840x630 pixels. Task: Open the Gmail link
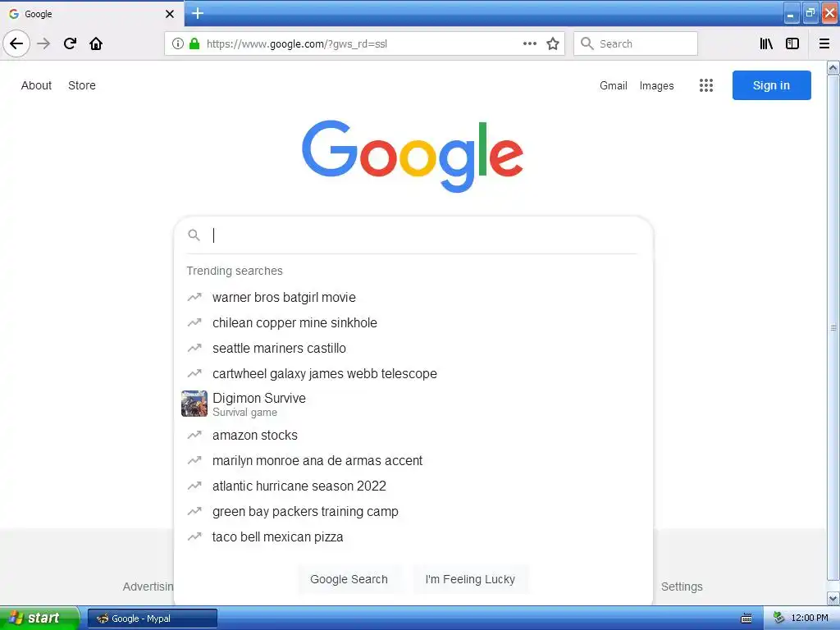click(x=614, y=85)
